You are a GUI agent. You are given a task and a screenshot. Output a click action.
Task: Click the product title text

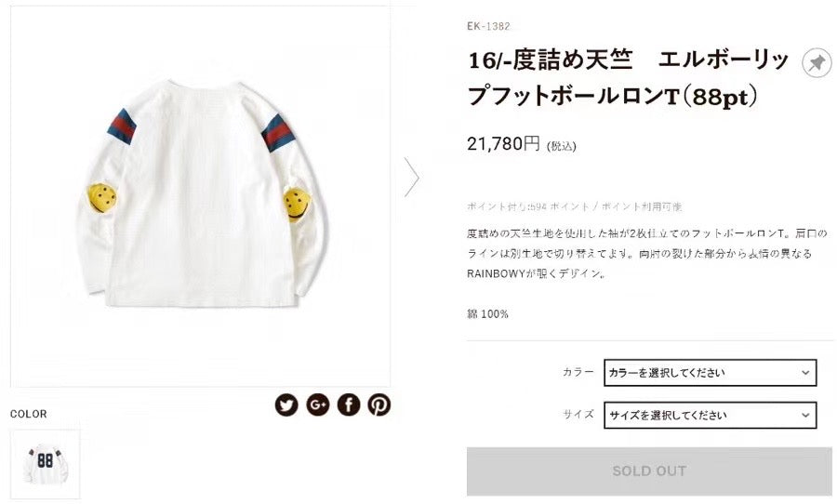point(629,78)
